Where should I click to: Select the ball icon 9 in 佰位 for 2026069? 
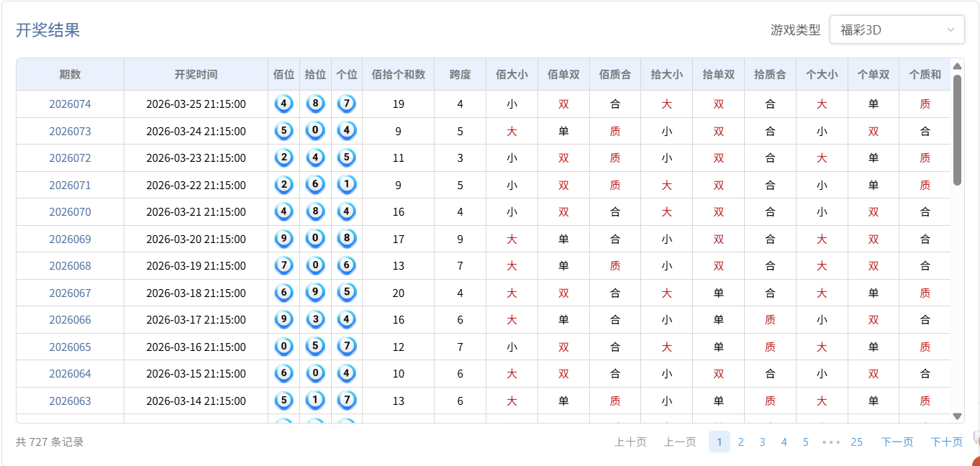click(x=283, y=239)
